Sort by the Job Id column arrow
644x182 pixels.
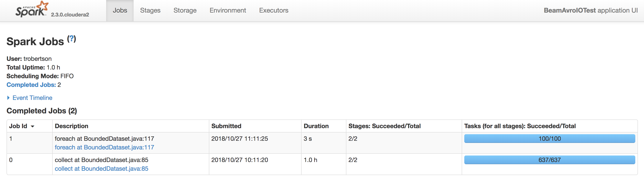click(32, 126)
